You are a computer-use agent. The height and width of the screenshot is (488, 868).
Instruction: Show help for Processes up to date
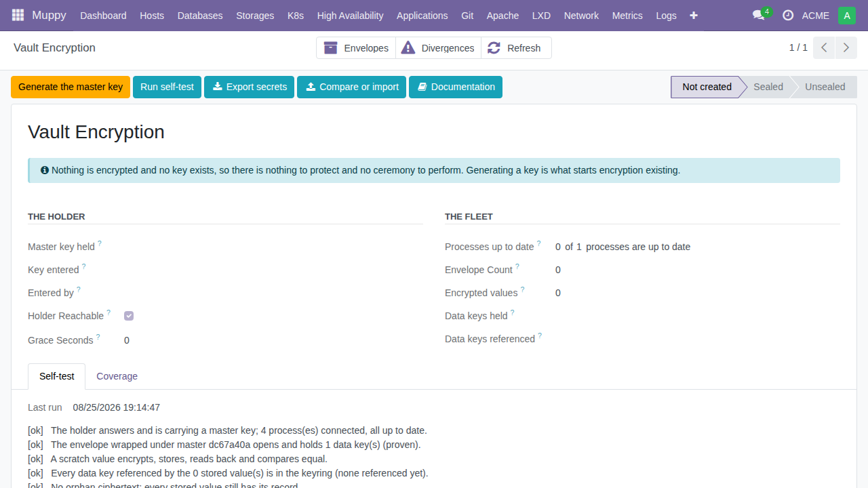click(539, 243)
